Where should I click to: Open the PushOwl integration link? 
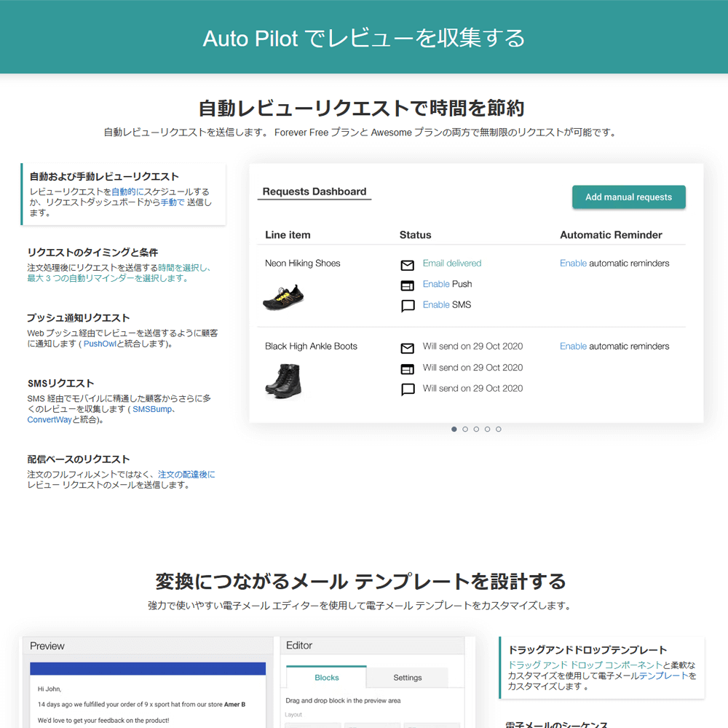pyautogui.click(x=100, y=344)
